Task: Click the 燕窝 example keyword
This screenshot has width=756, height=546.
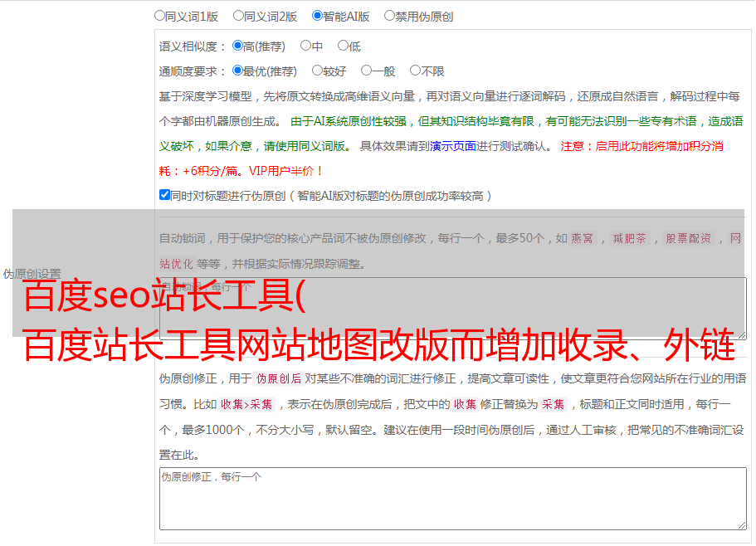Action: click(582, 238)
